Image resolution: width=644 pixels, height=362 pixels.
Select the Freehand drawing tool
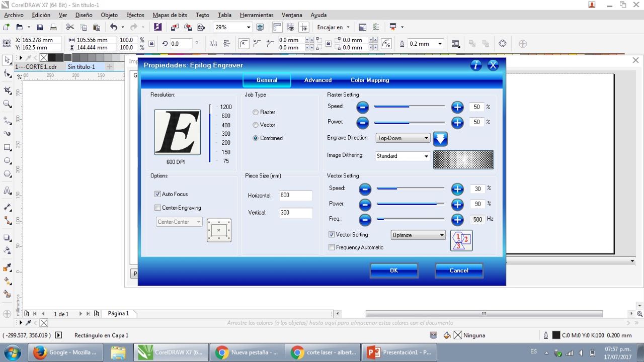pos(7,121)
